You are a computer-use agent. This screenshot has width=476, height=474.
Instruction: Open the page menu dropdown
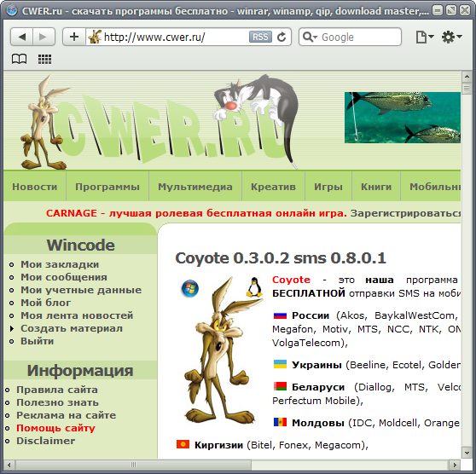click(425, 37)
